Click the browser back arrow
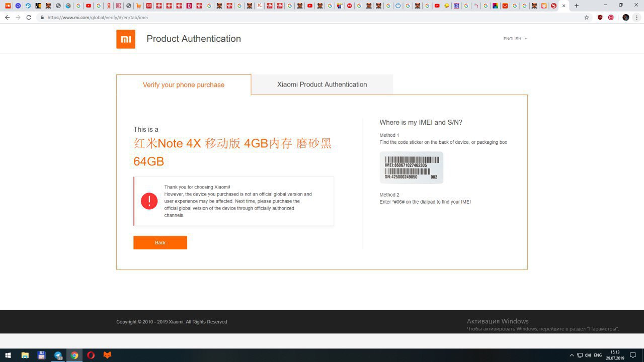644x362 pixels. pos(7,17)
